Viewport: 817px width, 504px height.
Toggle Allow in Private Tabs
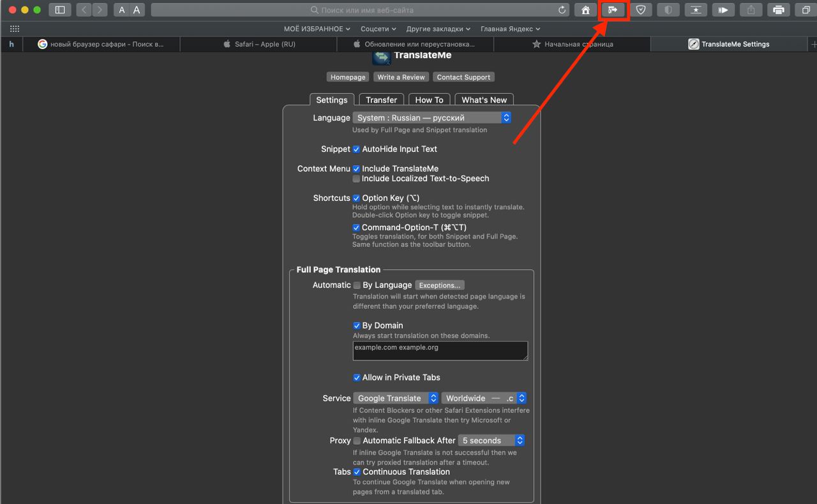(357, 378)
